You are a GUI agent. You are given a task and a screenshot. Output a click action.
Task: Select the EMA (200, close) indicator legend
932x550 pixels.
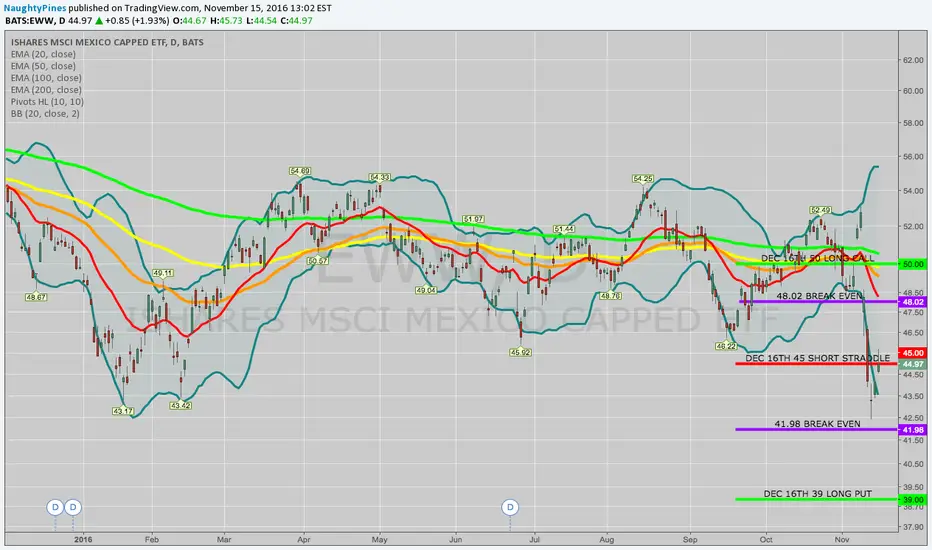point(46,90)
